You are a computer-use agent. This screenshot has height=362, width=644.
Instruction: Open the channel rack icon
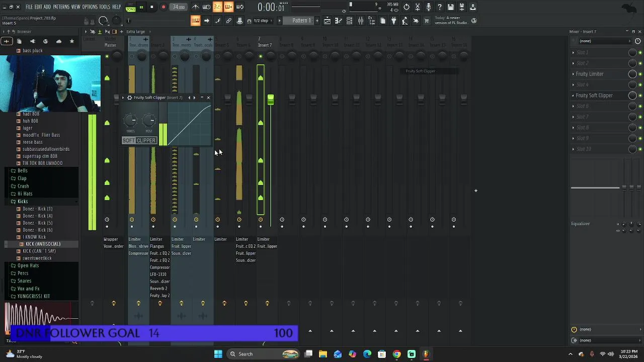(349, 21)
